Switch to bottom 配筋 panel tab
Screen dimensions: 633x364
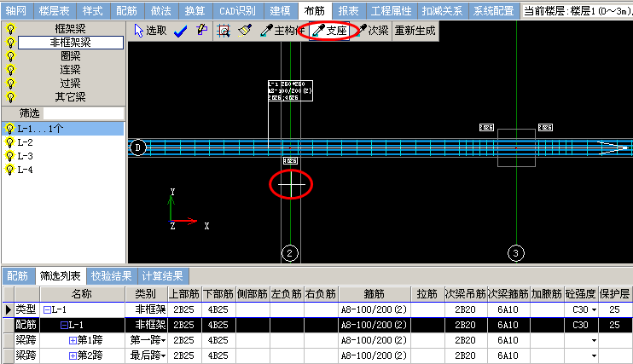click(18, 276)
